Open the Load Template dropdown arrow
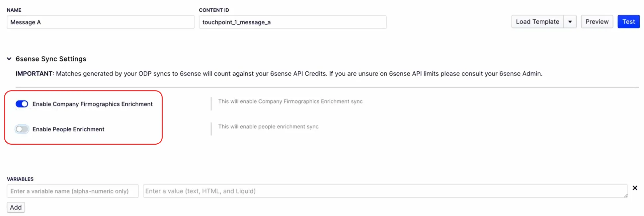The height and width of the screenshot is (216, 644). (x=570, y=22)
